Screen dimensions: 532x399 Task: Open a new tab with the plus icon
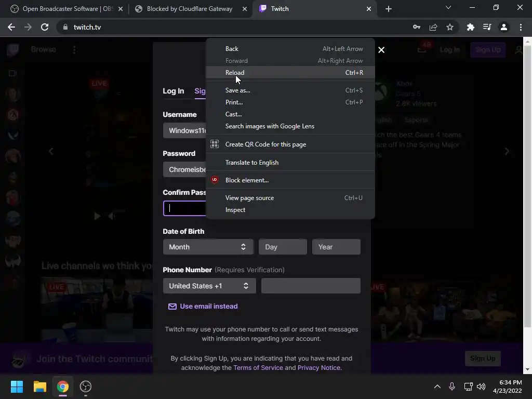(389, 9)
